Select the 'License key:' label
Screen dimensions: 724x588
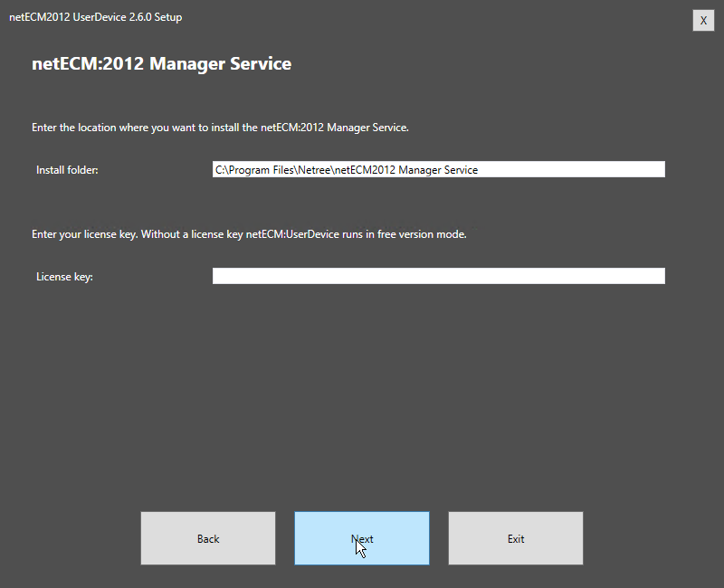click(x=64, y=277)
